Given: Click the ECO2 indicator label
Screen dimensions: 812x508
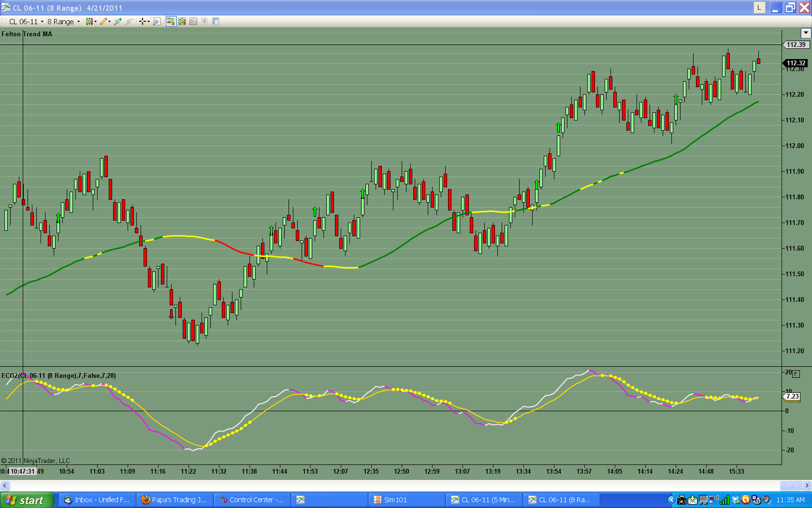Looking at the screenshot, I should pyautogui.click(x=58, y=375).
